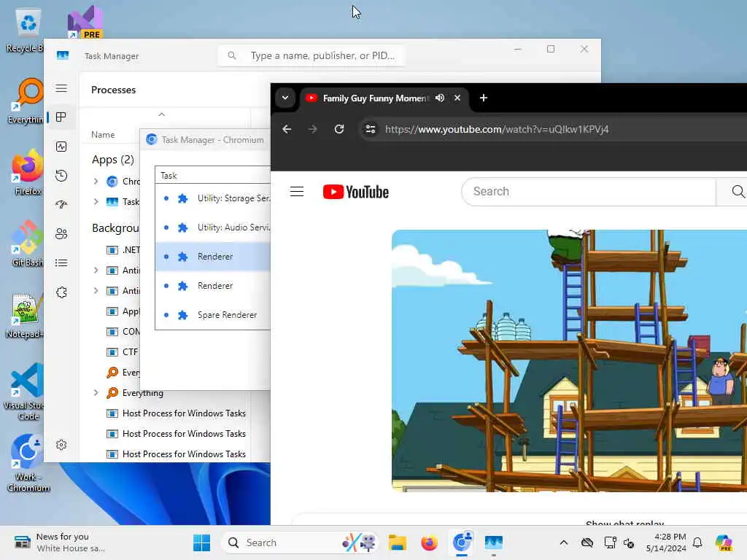The width and height of the screenshot is (747, 560).
Task: Open Git Bash desktop shortcut
Action: click(27, 244)
